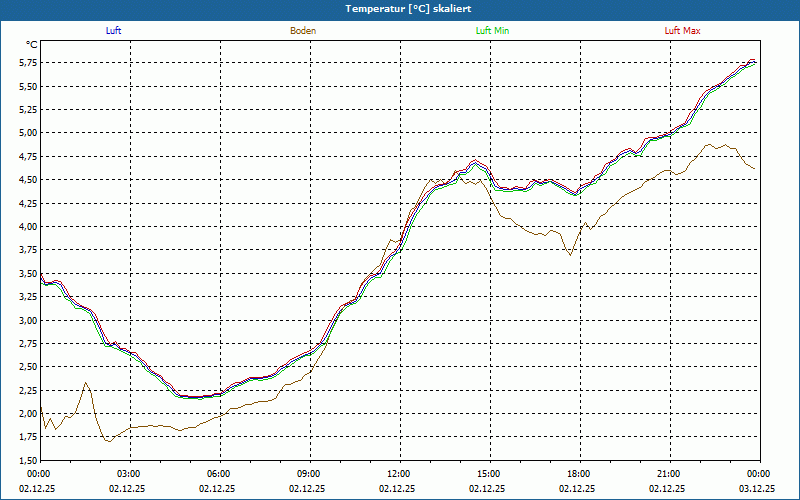Click the 4,00 y-axis value
Image resolution: width=800 pixels, height=500 pixels.
coord(28,227)
